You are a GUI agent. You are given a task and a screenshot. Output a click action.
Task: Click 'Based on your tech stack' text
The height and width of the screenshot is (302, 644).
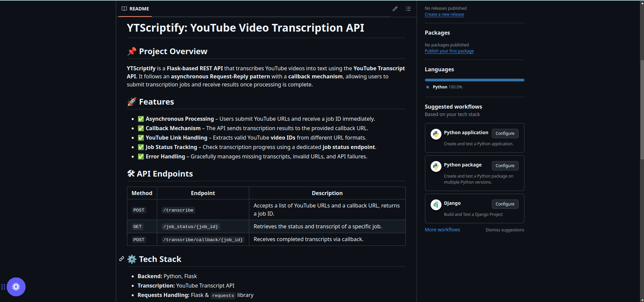coord(452,114)
